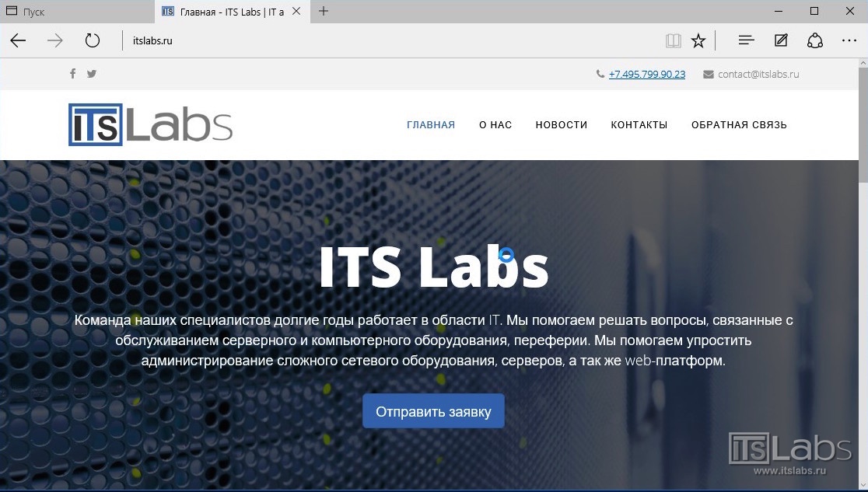This screenshot has height=492, width=868.
Task: Open the More actions ellipsis menu
Action: point(849,40)
